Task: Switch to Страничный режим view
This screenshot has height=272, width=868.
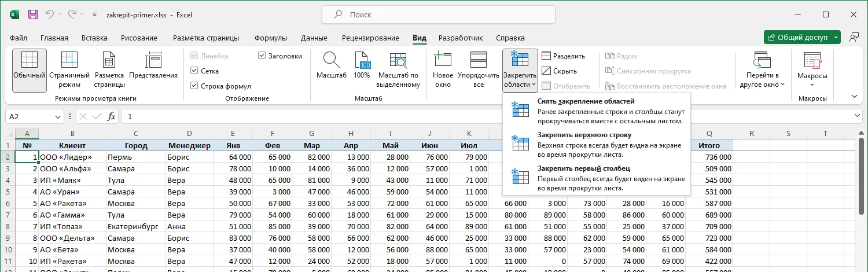Action: point(69,70)
